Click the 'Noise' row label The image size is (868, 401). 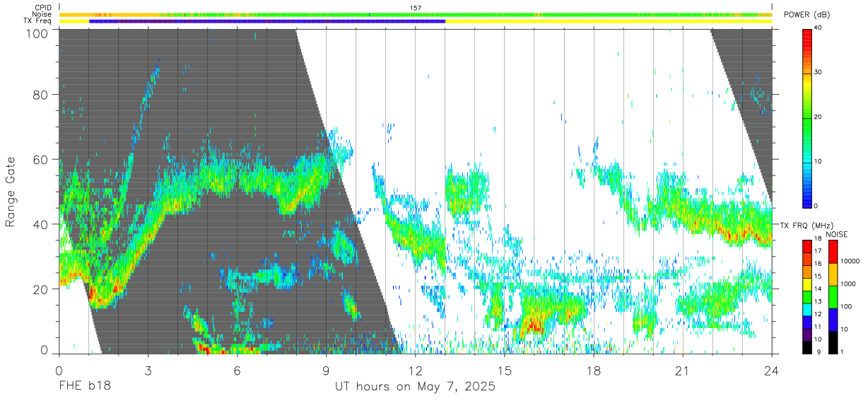tap(42, 14)
